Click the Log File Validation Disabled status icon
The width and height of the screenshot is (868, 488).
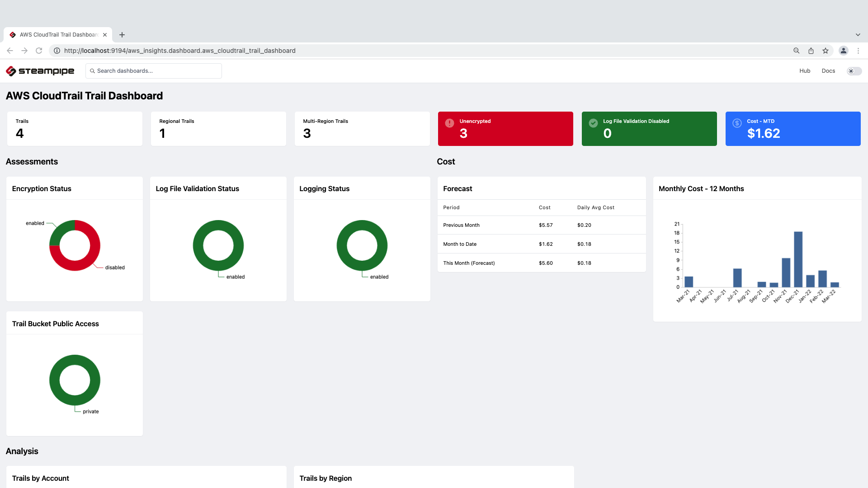pos(593,122)
